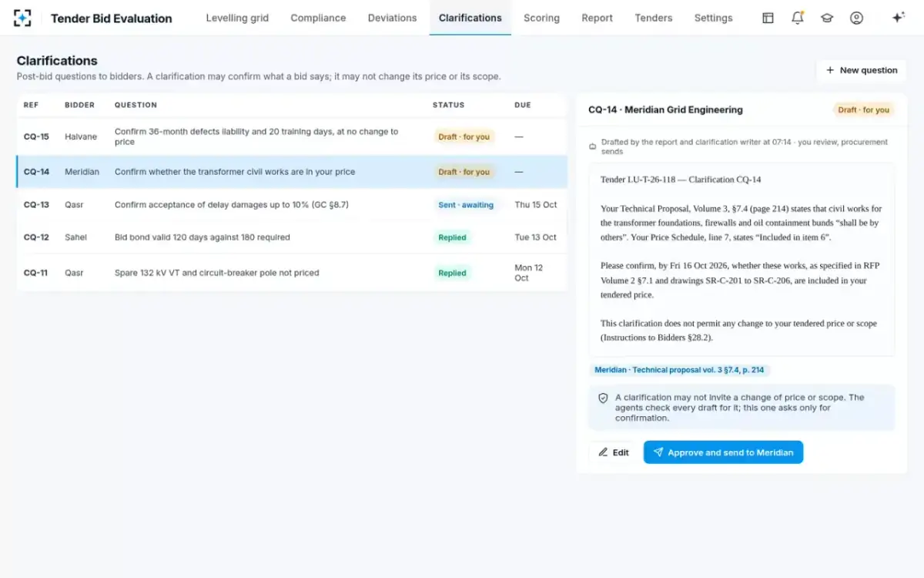Click the drafted-by agent icon
924x578 pixels.
pos(592,146)
